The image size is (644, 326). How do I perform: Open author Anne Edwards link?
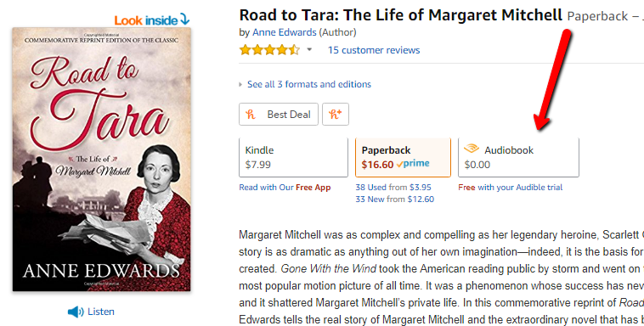[285, 32]
